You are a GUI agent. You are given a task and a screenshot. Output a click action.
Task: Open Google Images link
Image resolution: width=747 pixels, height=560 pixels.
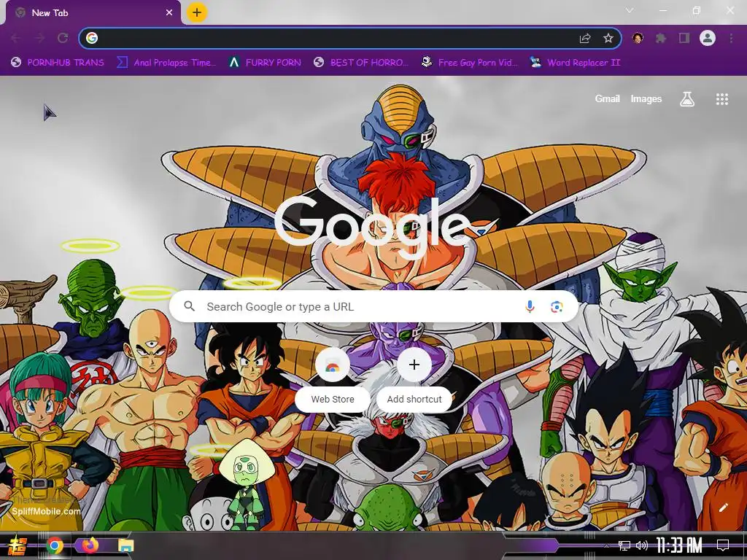pos(646,98)
